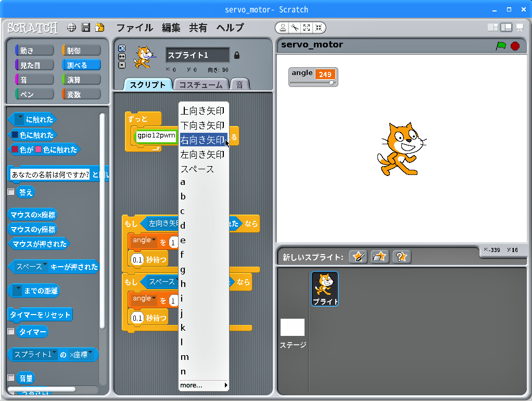Toggle the タイマー reporter checkbox
532x401 pixels.
coord(11,331)
